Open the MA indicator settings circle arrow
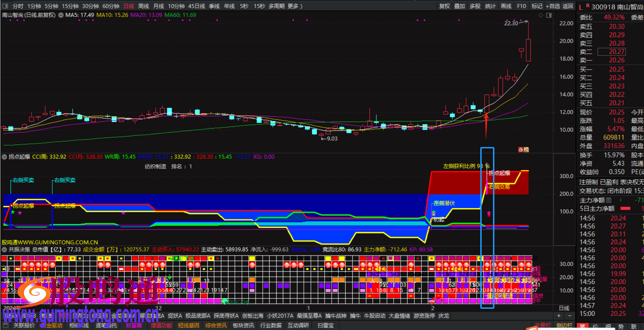The image size is (644, 330). point(61,15)
